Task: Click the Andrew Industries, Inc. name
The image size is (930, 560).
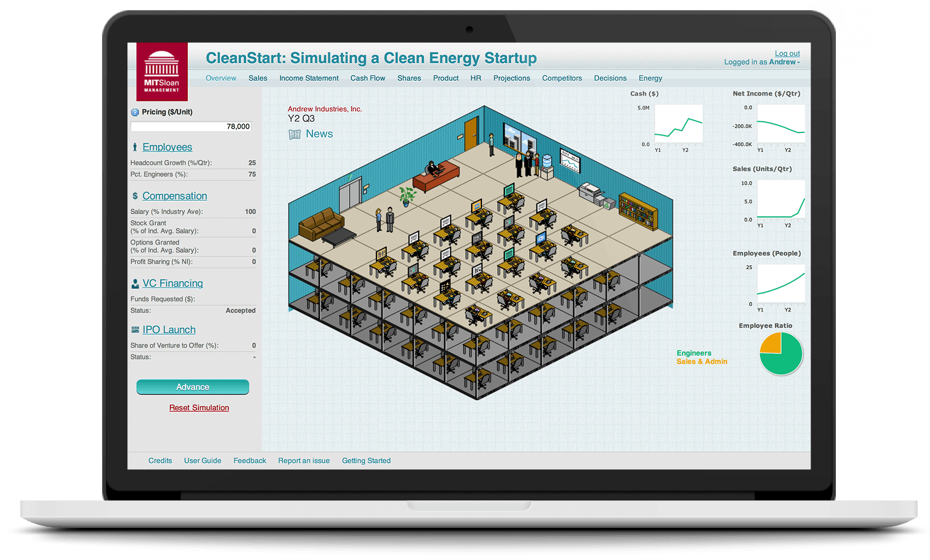Action: pos(325,109)
